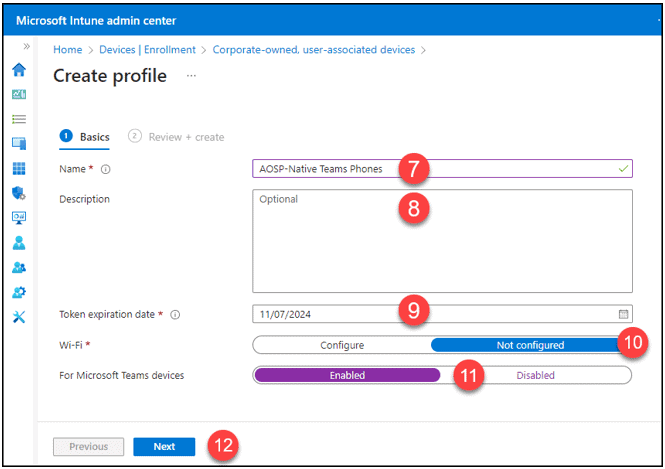Go to Devices | Enrollment breadcrumb

(x=147, y=50)
